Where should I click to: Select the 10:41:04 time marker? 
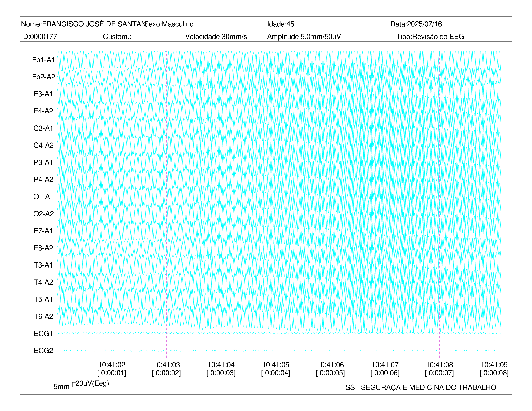221,365
